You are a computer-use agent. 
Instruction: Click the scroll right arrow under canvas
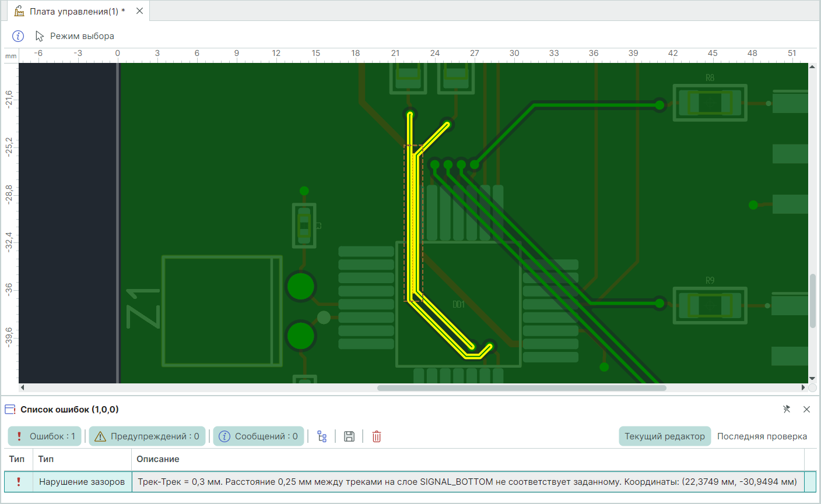pyautogui.click(x=803, y=387)
